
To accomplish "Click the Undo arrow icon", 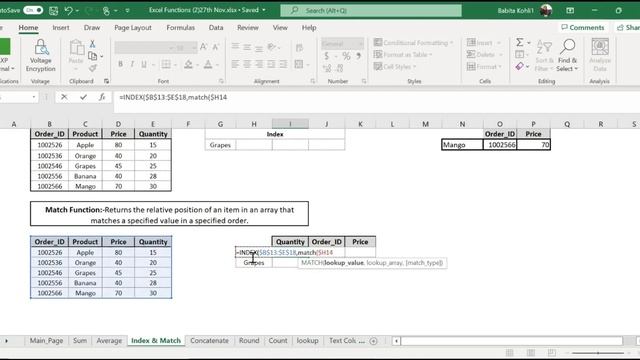I will (x=69, y=11).
